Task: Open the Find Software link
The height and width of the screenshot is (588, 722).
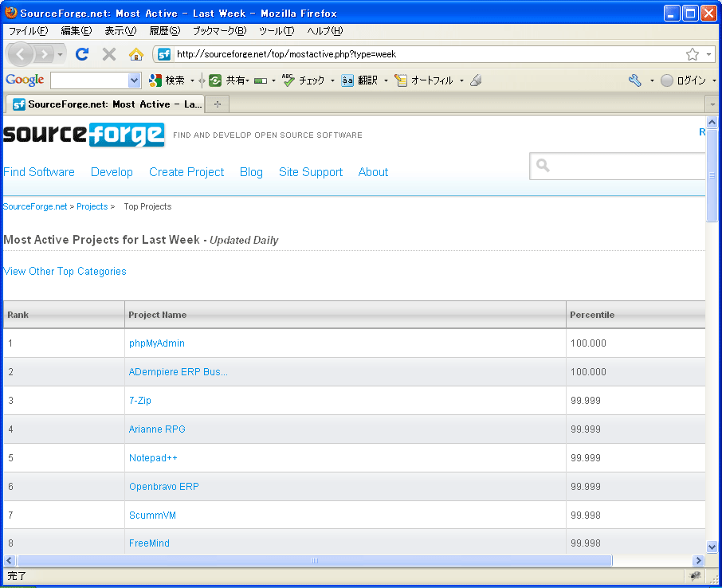Action: (39, 172)
